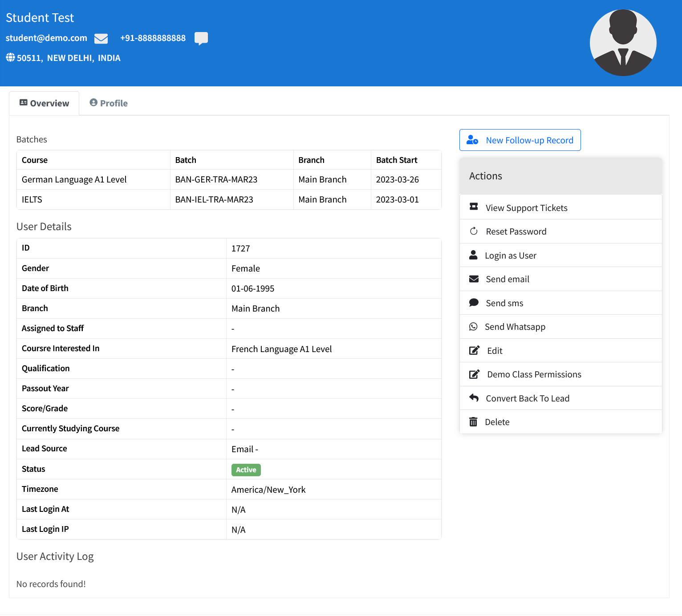Screen dimensions: 682x616
Task: Open Send email action
Action: pyautogui.click(x=507, y=279)
